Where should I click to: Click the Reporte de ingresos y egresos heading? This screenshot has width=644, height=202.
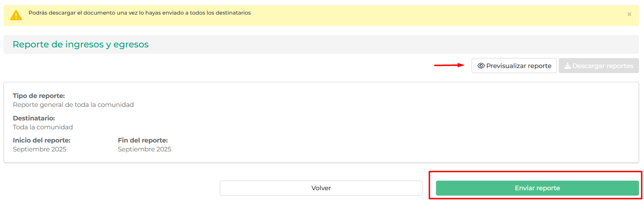click(x=81, y=45)
